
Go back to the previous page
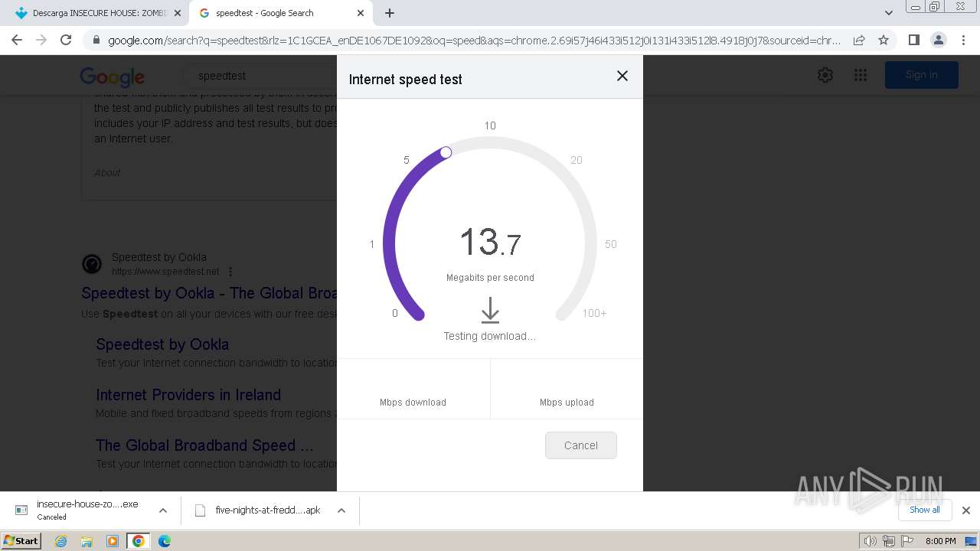coord(17,40)
